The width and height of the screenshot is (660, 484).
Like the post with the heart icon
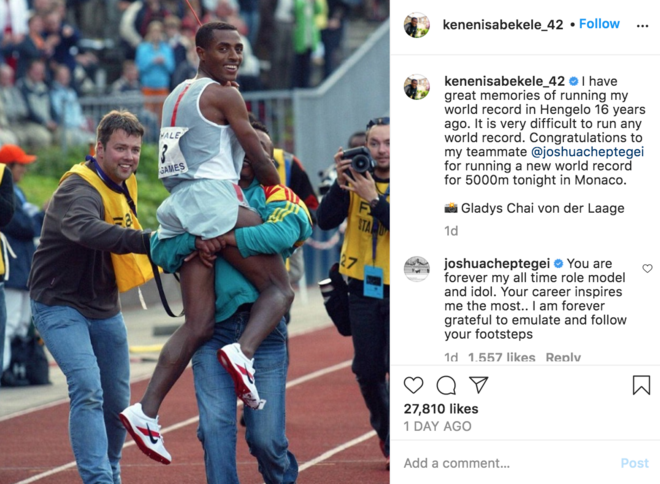click(413, 385)
